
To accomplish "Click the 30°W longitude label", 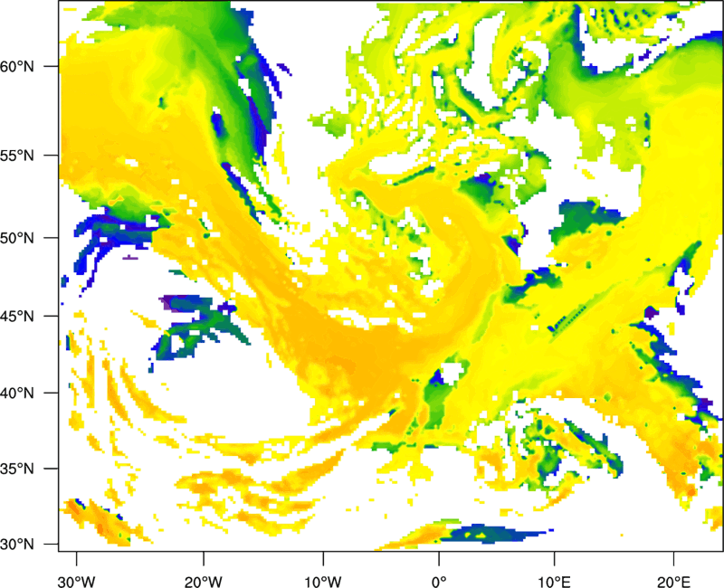I will pos(76,582).
